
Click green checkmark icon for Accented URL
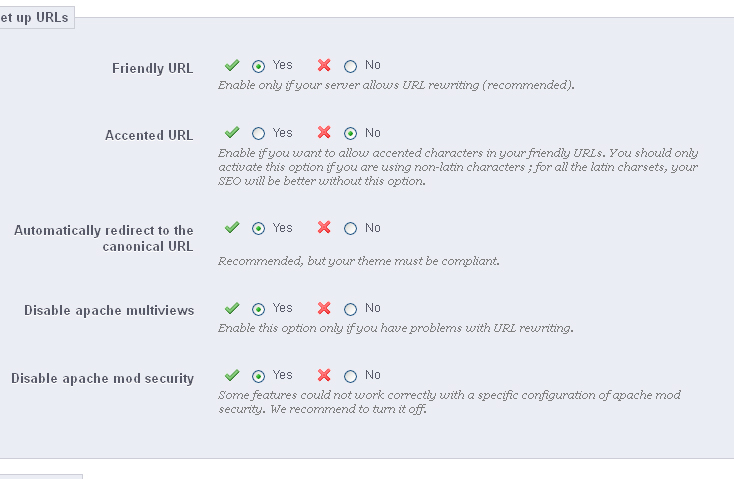[232, 132]
